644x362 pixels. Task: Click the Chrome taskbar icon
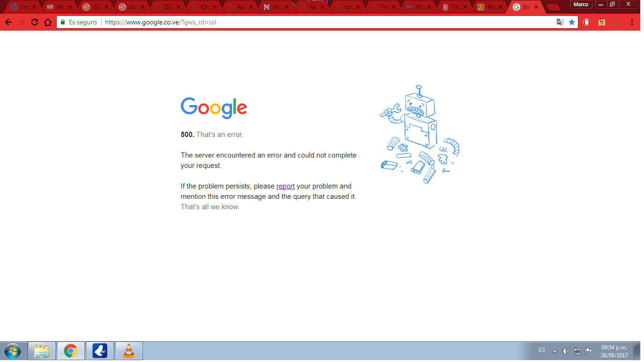pyautogui.click(x=71, y=351)
